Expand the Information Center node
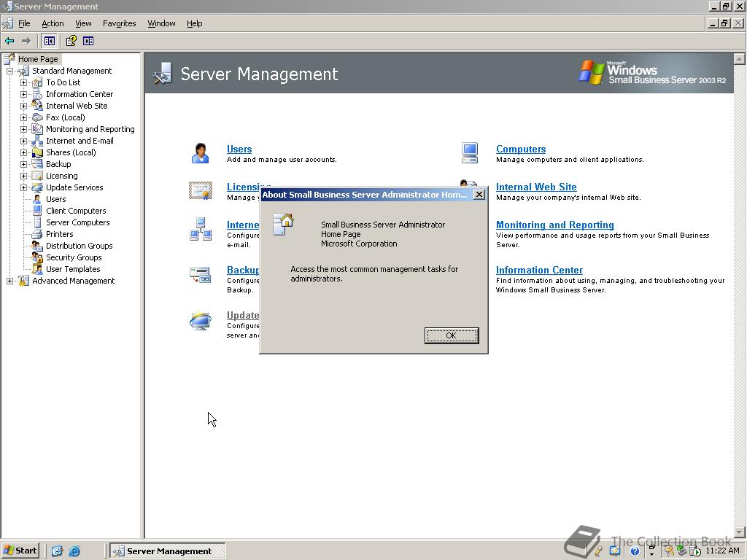747x560 pixels. click(x=23, y=94)
